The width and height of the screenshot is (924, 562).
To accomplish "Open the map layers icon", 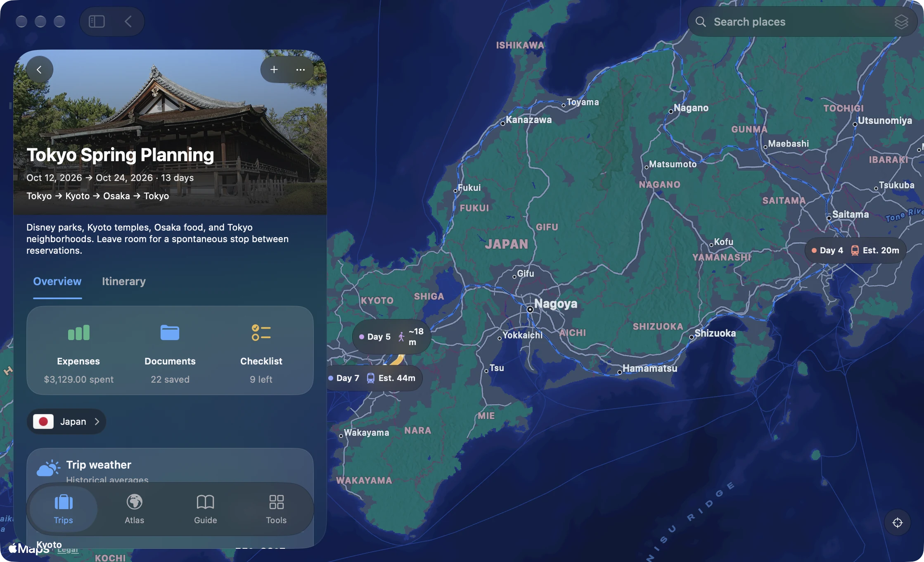I will (901, 22).
